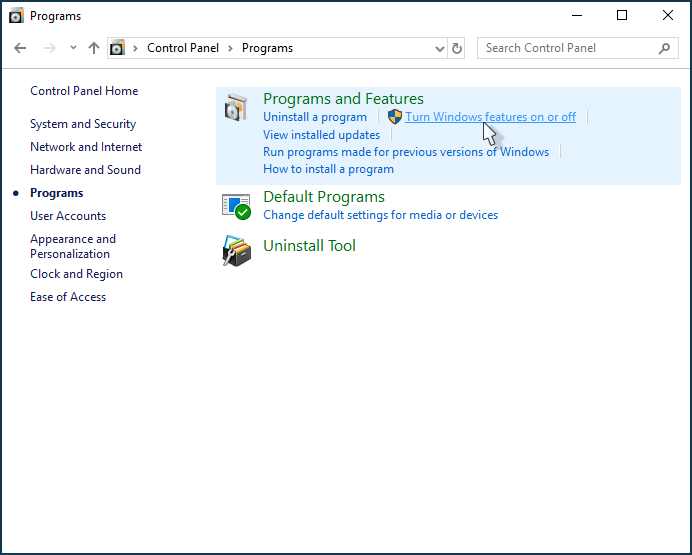Open Appearance and Personalization
The width and height of the screenshot is (692, 555).
click(73, 246)
